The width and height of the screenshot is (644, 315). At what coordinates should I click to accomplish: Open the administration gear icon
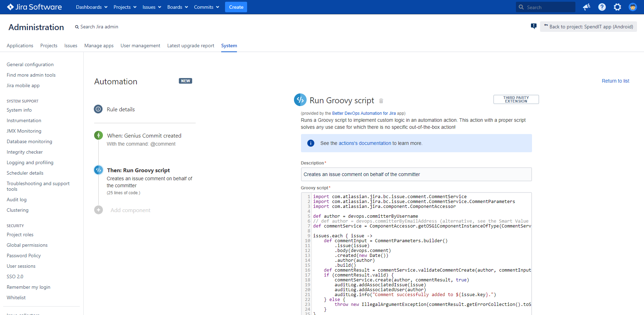[x=617, y=7]
